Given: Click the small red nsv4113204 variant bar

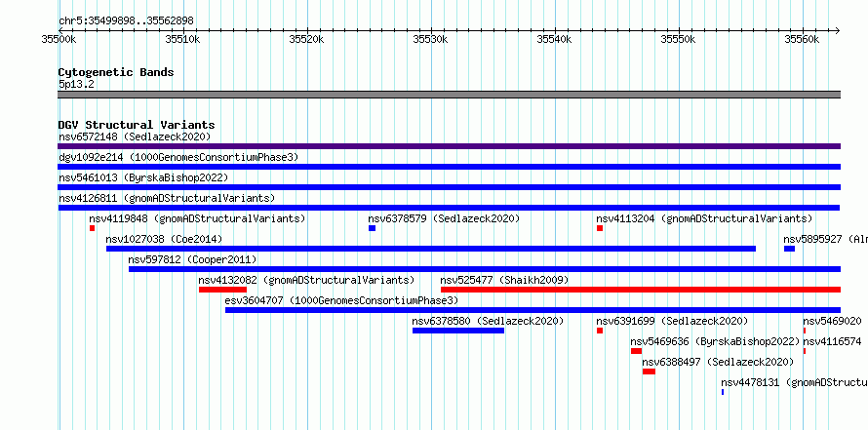Looking at the screenshot, I should click(600, 228).
